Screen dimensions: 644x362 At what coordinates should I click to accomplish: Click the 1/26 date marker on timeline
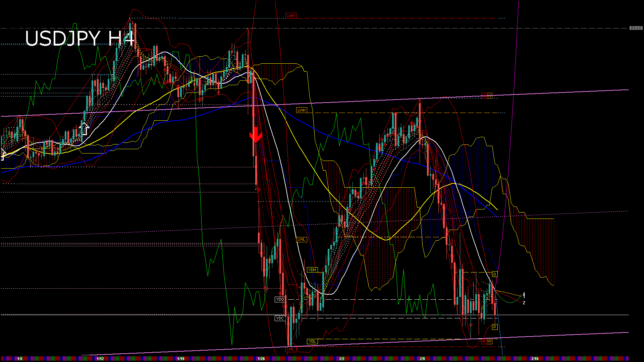[x=261, y=359]
